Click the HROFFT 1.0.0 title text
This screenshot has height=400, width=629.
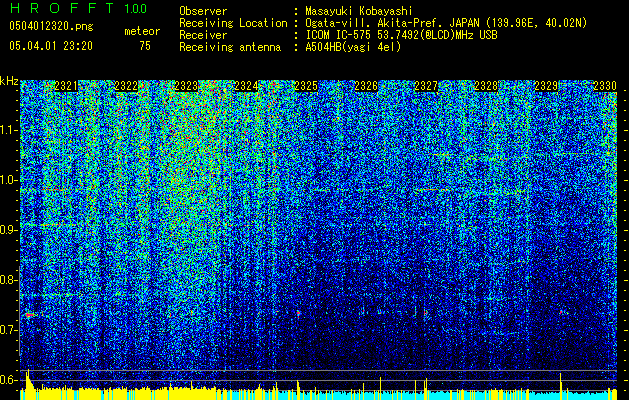(x=78, y=8)
